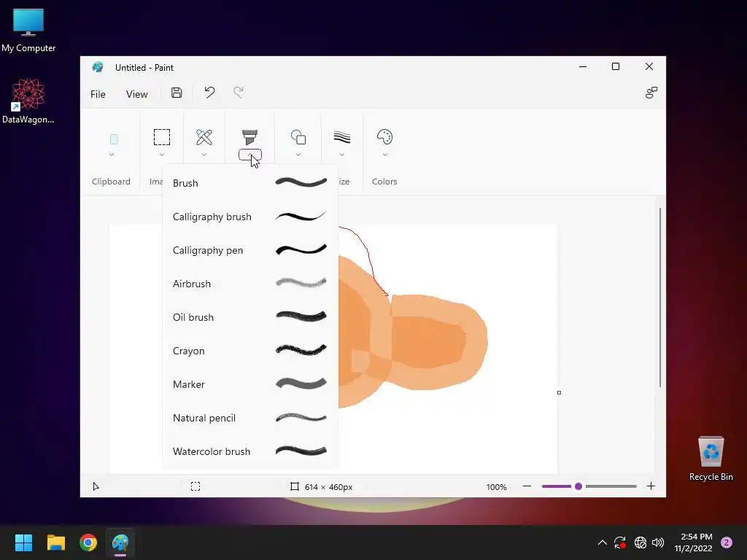Open the Tools pencil-and-brush icon
This screenshot has height=560, width=747.
[204, 137]
